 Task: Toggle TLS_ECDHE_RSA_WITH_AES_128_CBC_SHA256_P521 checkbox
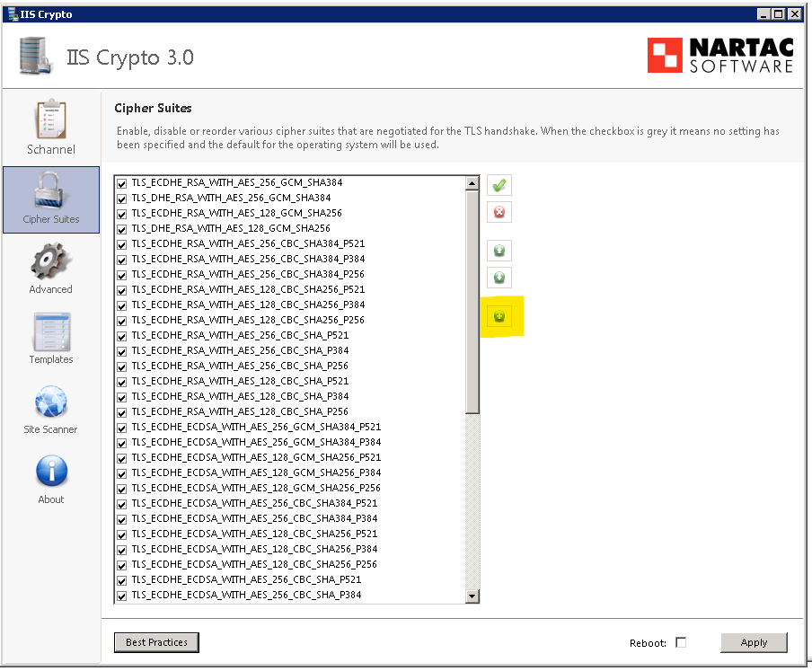click(x=121, y=290)
